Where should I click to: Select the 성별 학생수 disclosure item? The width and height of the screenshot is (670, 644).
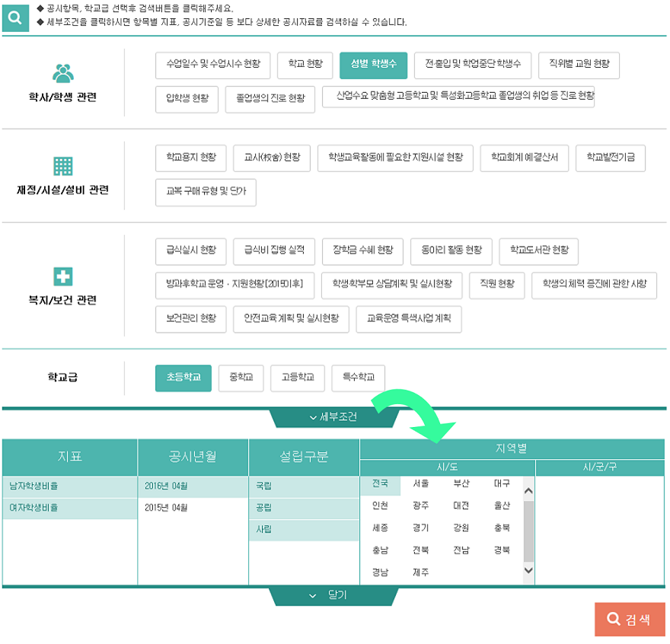pyautogui.click(x=373, y=65)
